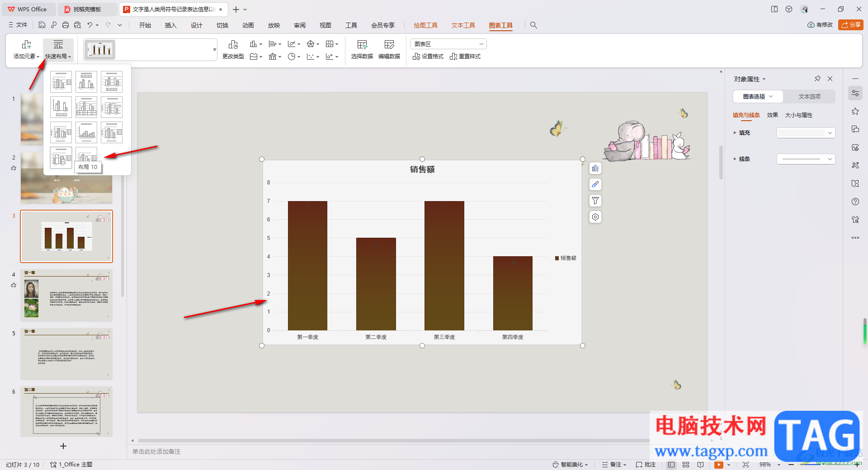The height and width of the screenshot is (470, 868).
Task: Open the column chart type dropdown
Action: pos(256,44)
